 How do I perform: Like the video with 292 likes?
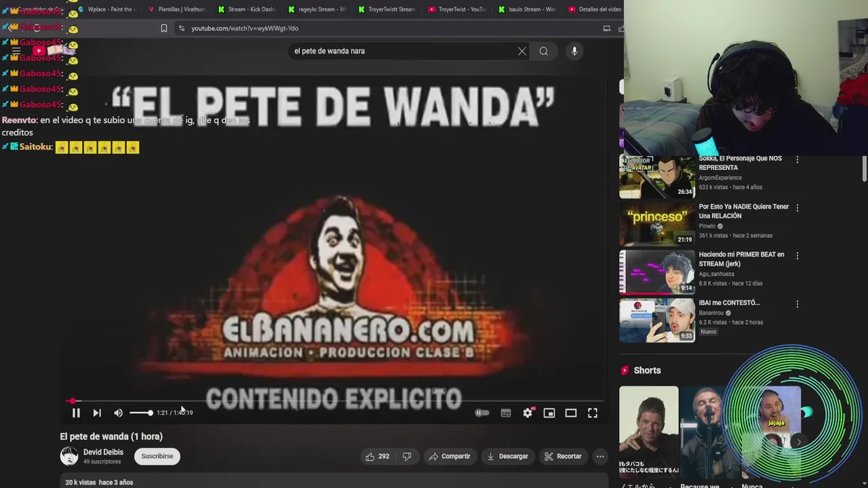point(377,456)
